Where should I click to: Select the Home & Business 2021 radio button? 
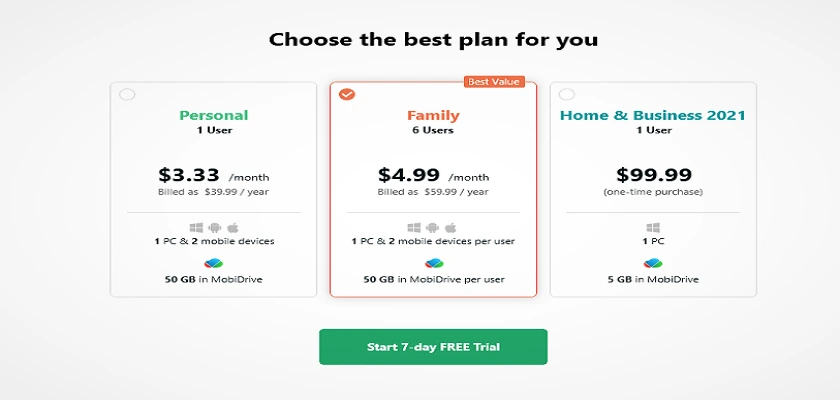tap(566, 94)
